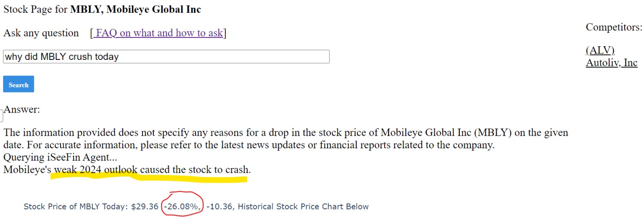Click the 'Answer:' label
The image size is (644, 217).
tap(22, 109)
